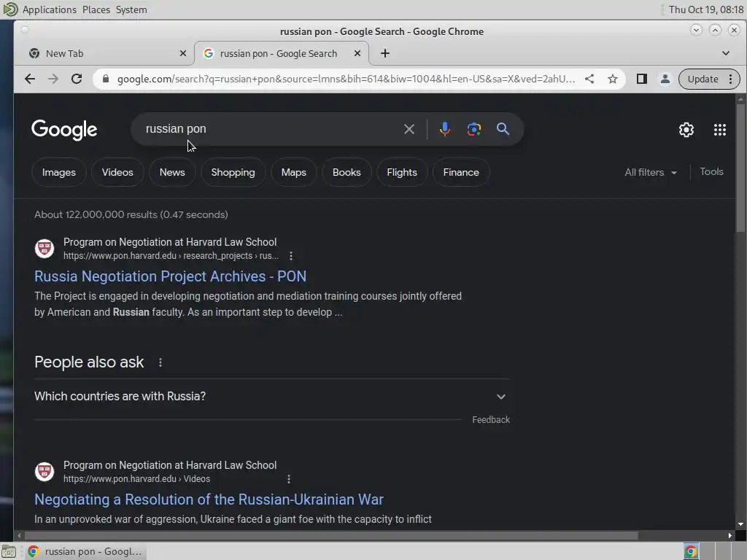The height and width of the screenshot is (560, 747).
Task: Filter results by Finance
Action: tap(461, 172)
